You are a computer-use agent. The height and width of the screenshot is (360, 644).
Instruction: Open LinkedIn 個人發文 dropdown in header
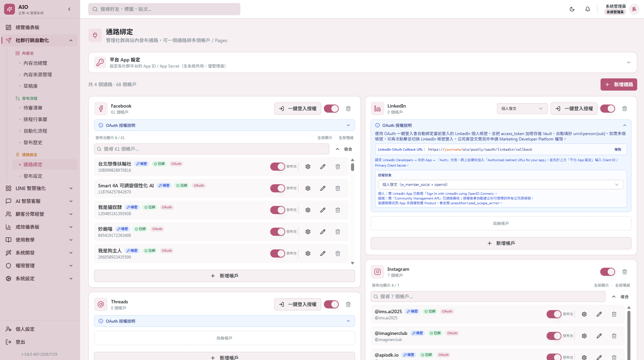coord(522,109)
